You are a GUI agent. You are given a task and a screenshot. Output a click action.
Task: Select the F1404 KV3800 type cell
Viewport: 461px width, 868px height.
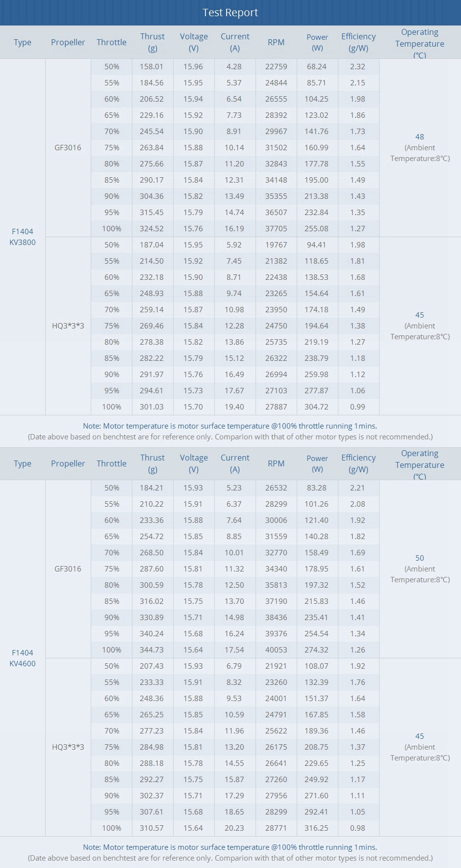pos(23,237)
